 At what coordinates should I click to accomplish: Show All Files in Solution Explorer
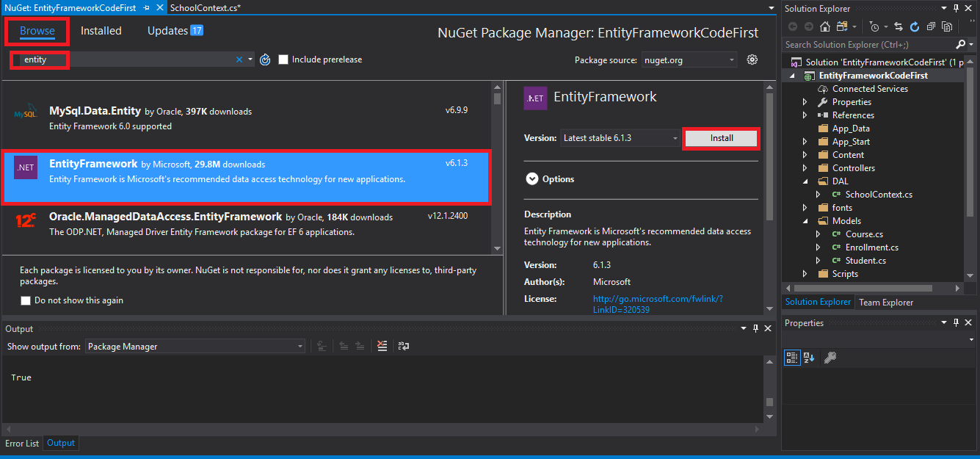coord(947,26)
